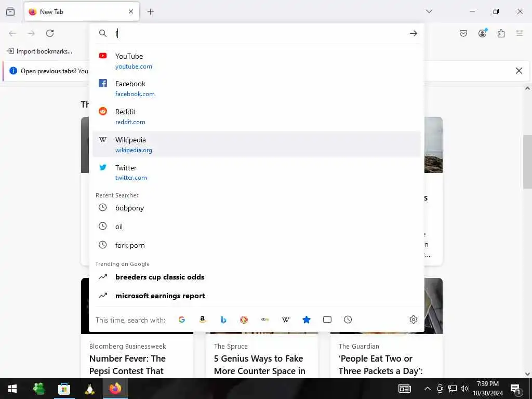The image size is (532, 399).
Task: Open Save to Pocket icon
Action: (463, 33)
